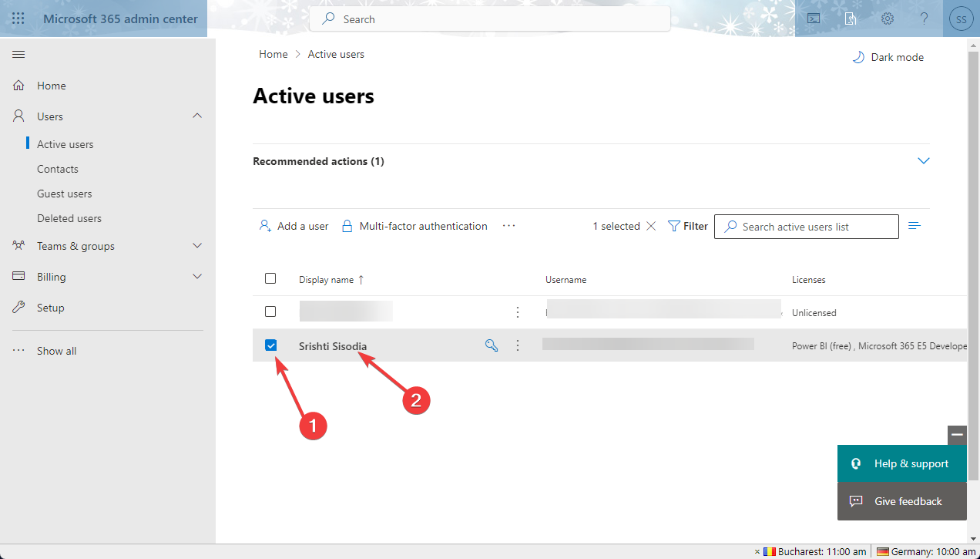Click the Users person icon in sidebar
980x559 pixels.
click(x=18, y=116)
